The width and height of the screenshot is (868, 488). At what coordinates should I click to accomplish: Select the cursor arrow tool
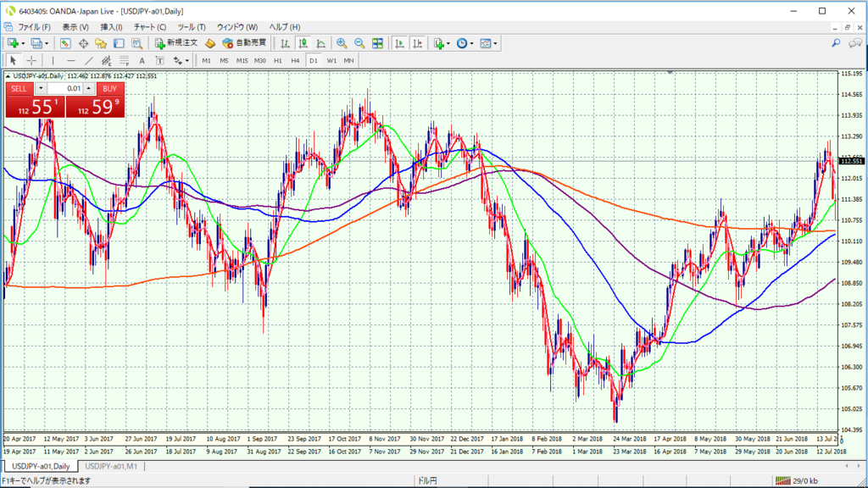(14, 60)
